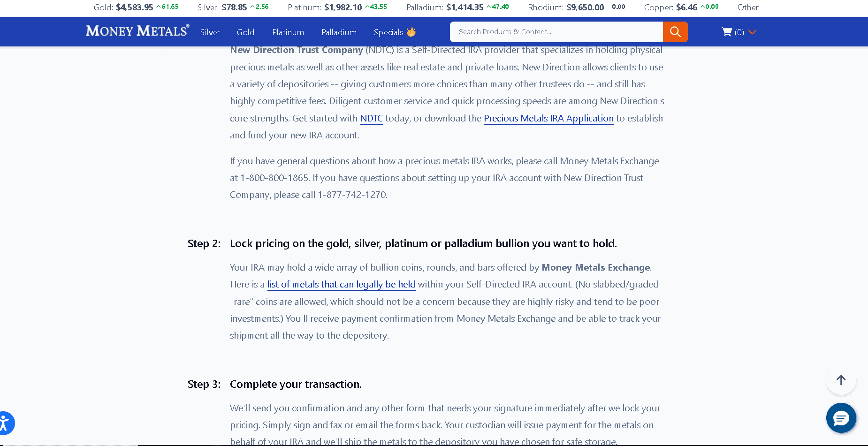Open the Specials menu

click(388, 32)
